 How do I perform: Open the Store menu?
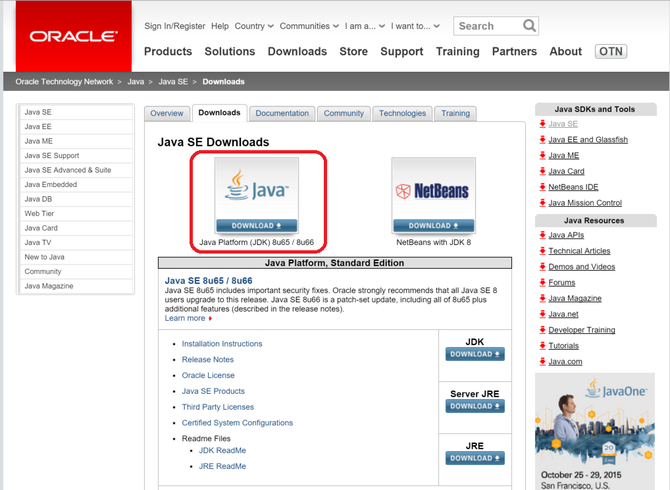[x=353, y=51]
